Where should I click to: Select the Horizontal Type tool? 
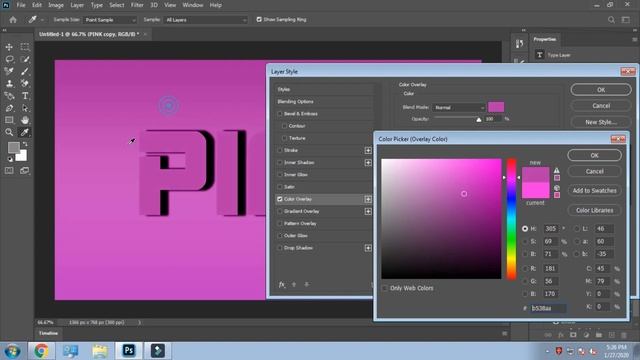point(25,96)
